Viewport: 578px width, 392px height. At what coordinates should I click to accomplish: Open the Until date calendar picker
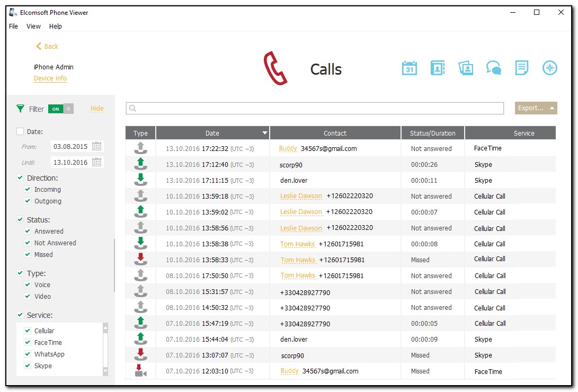coord(97,162)
